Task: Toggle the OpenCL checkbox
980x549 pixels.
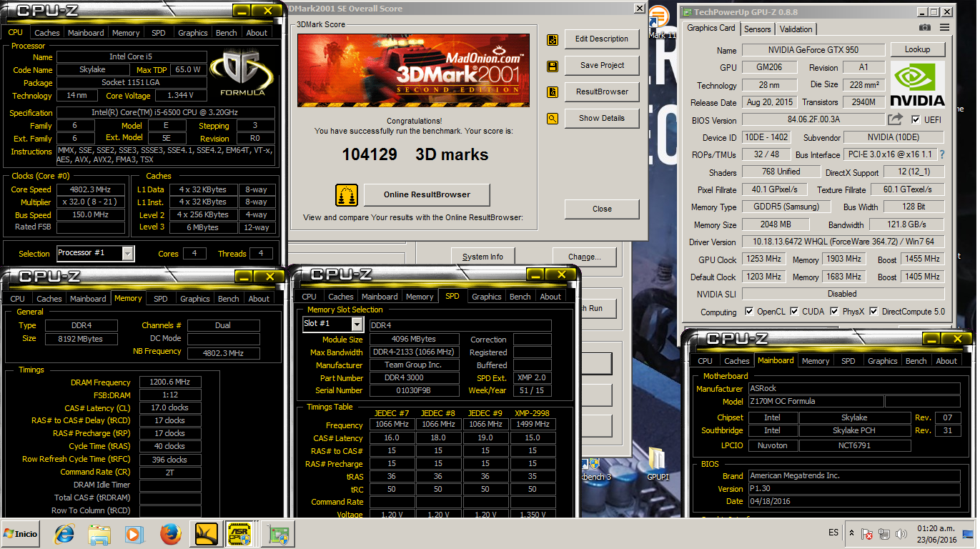Action: tap(749, 311)
